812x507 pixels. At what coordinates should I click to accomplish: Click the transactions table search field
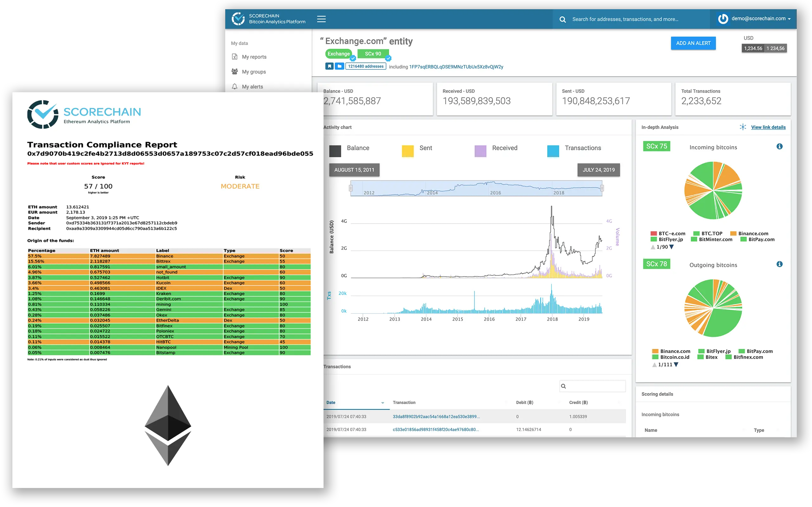click(595, 386)
